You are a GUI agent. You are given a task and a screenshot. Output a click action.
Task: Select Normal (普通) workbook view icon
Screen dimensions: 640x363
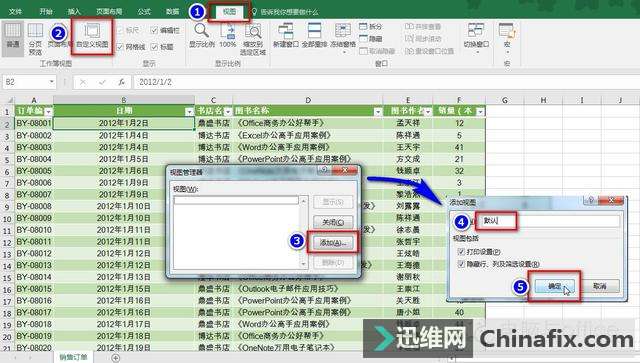click(13, 38)
